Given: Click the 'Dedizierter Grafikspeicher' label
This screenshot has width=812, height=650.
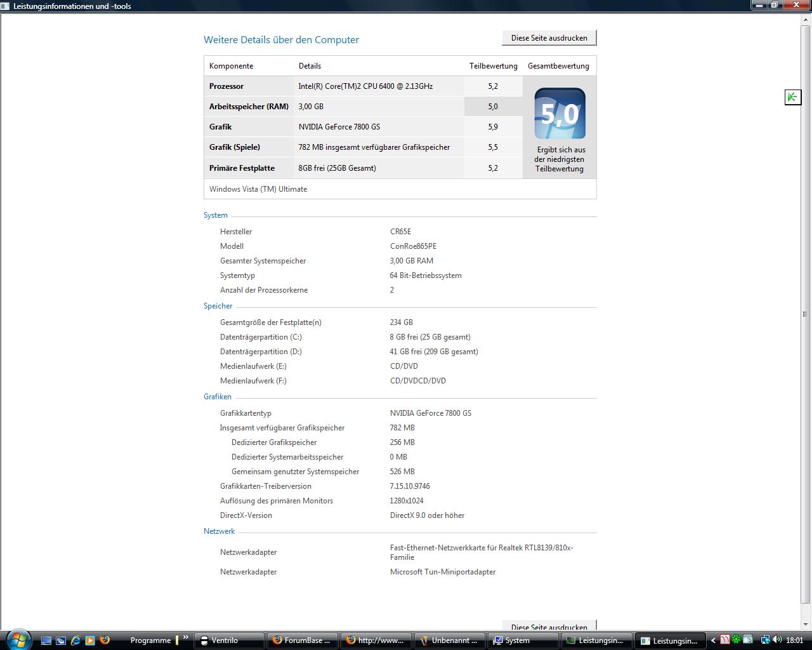Looking at the screenshot, I should tap(274, 442).
